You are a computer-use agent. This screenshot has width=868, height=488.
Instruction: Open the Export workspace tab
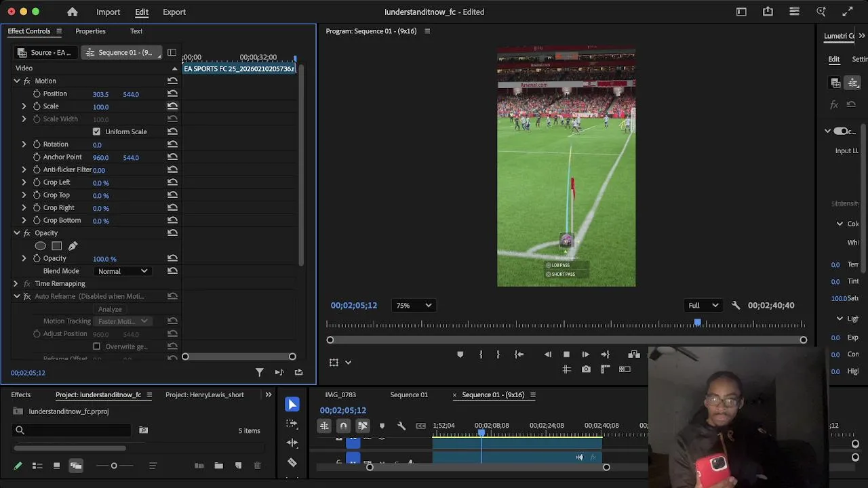click(x=174, y=12)
